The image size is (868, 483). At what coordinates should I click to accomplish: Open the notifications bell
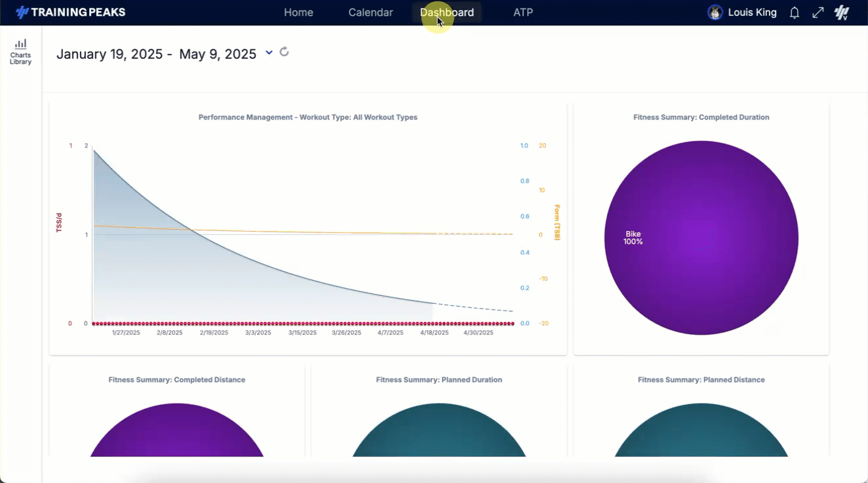tap(794, 12)
